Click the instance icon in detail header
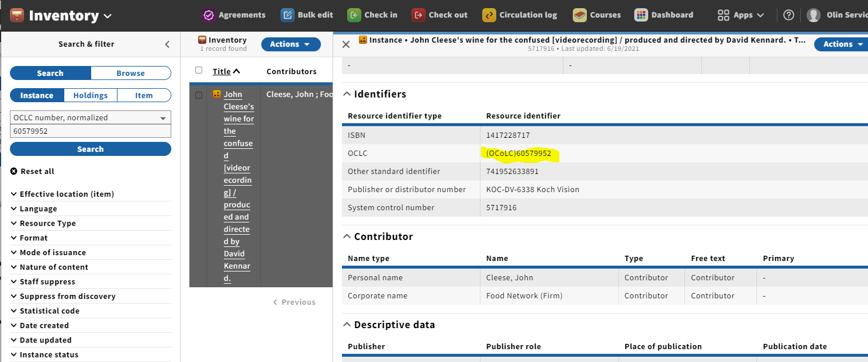The height and width of the screenshot is (362, 868). click(363, 40)
